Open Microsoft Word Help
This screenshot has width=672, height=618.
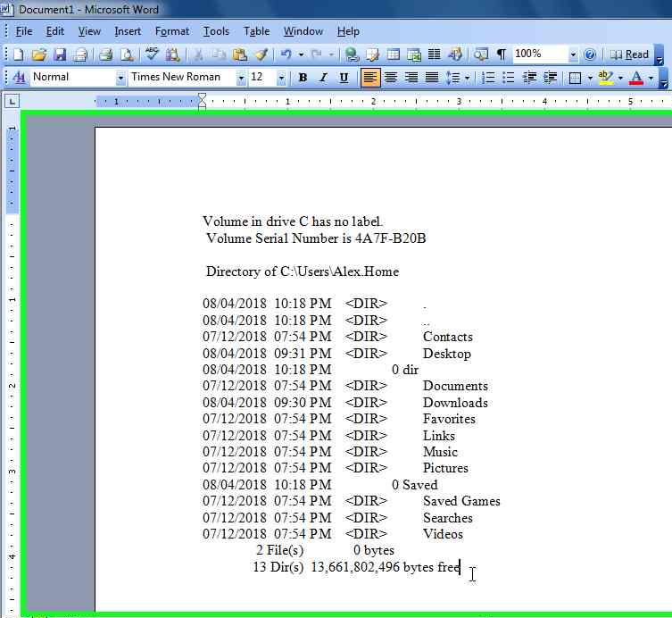[590, 54]
